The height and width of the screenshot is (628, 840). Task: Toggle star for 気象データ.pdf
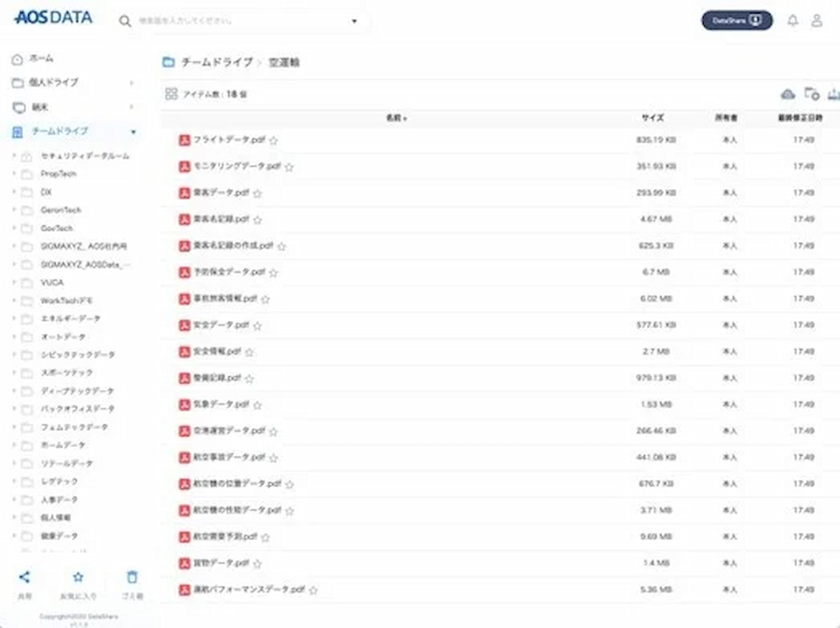(x=257, y=404)
